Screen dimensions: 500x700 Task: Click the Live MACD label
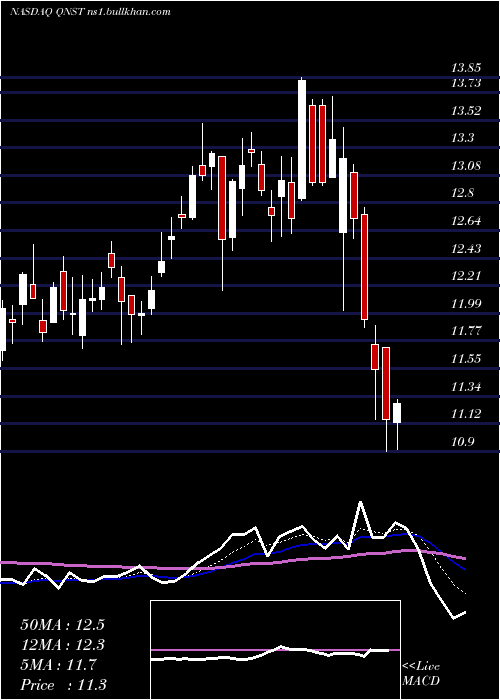(x=421, y=673)
